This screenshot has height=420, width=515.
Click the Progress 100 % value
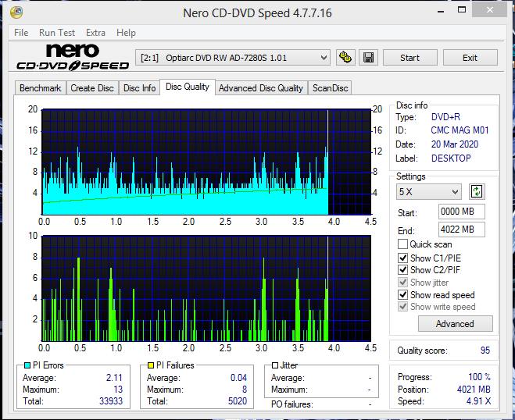pyautogui.click(x=479, y=377)
